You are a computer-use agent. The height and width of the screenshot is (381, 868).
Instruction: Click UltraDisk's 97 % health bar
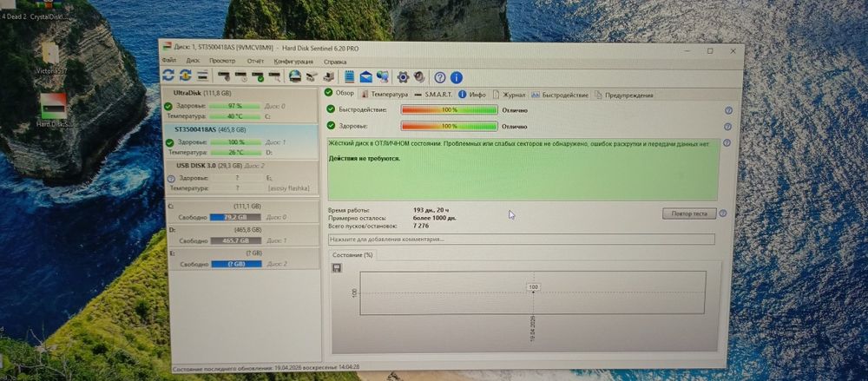pyautogui.click(x=234, y=106)
